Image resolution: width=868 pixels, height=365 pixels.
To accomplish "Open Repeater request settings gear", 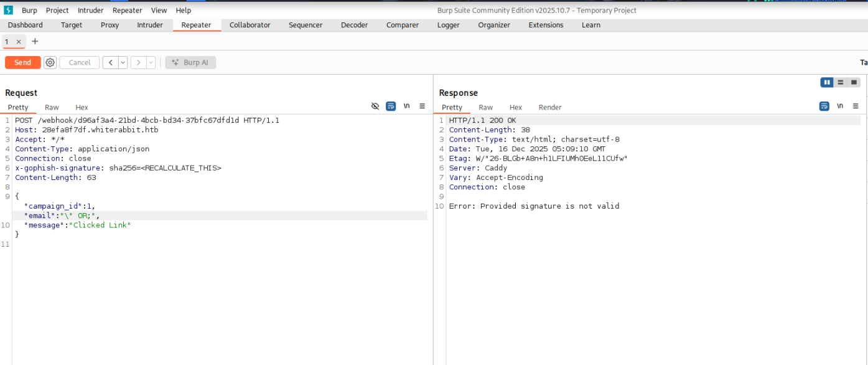I will click(50, 62).
